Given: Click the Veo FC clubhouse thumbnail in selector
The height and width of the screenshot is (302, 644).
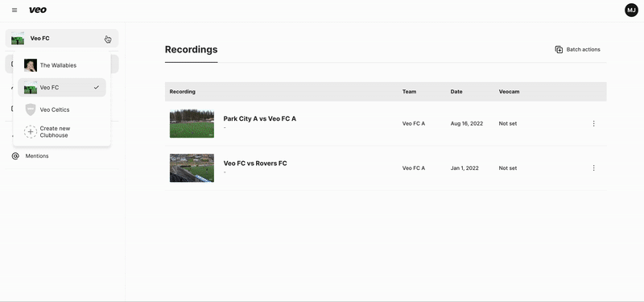Looking at the screenshot, I should point(18,38).
